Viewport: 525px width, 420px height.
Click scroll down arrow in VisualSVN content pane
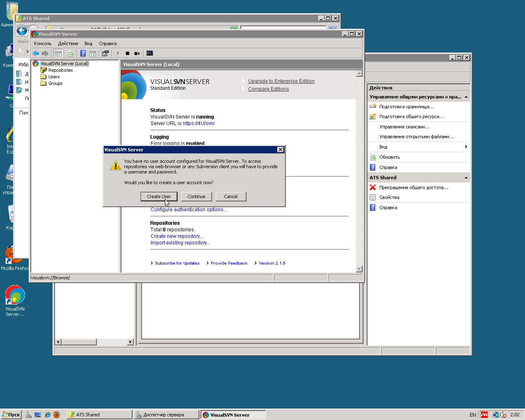point(359,269)
